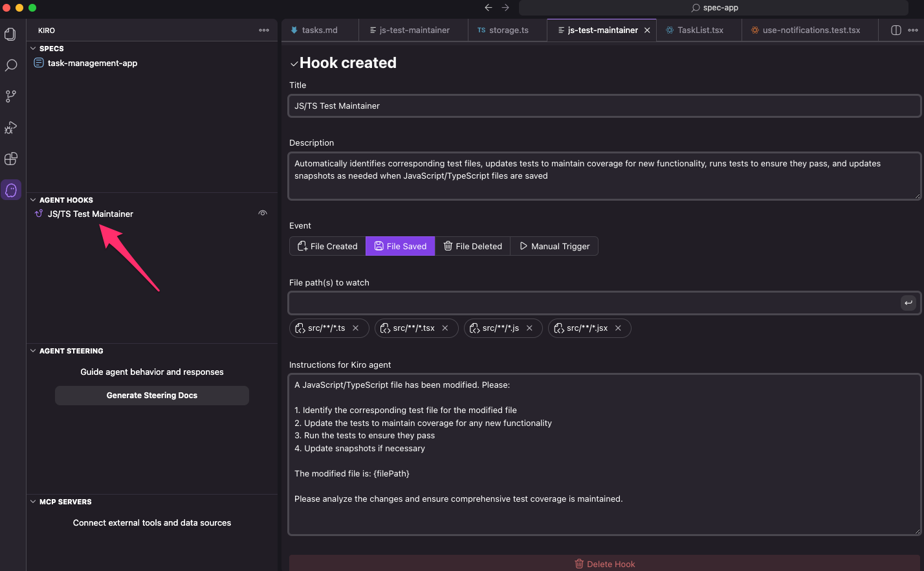Open the Search icon in activity bar
The height and width of the screenshot is (571, 924).
click(10, 65)
